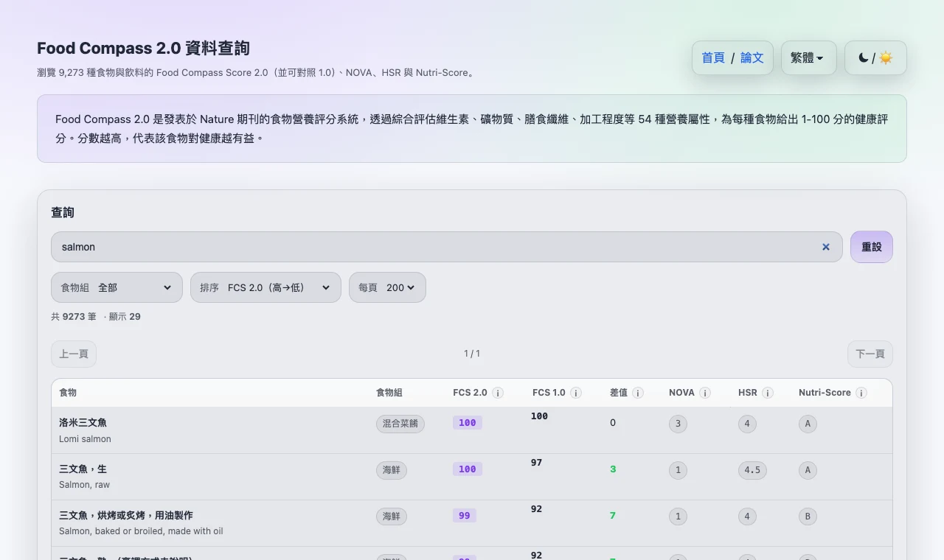Go to 首頁 home link
The image size is (944, 560).
(712, 57)
